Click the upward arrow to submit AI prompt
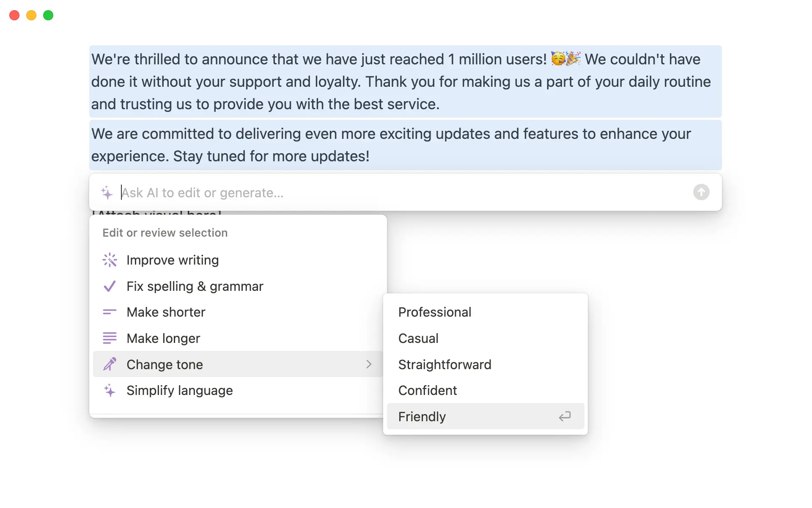The image size is (812, 508). tap(701, 192)
